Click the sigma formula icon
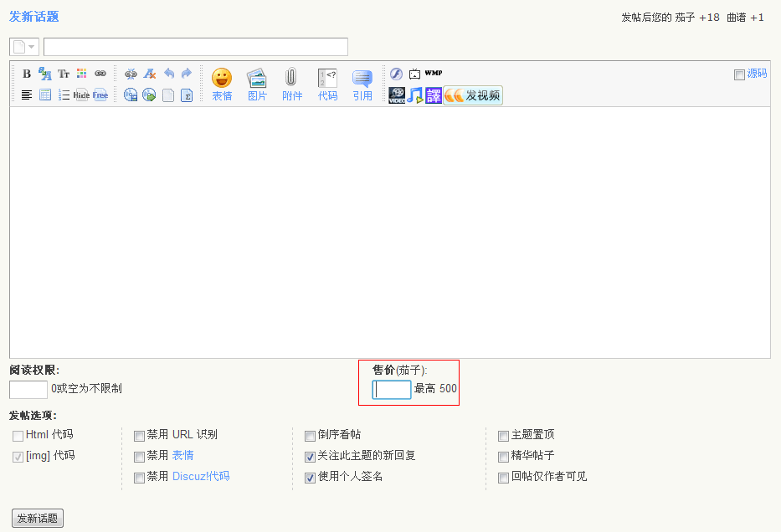 pyautogui.click(x=187, y=95)
